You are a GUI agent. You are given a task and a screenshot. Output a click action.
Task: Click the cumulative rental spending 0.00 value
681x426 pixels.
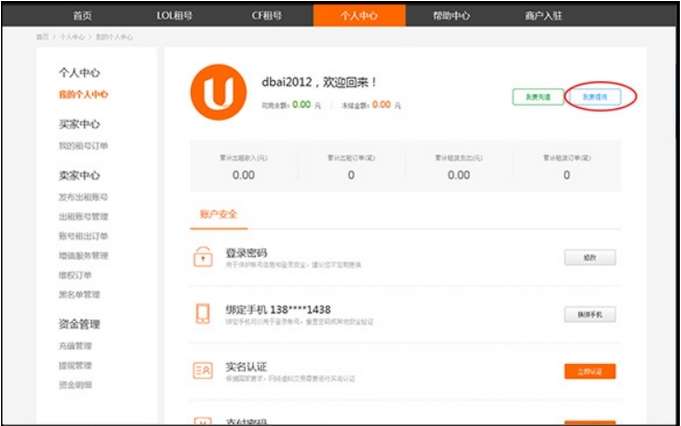pos(459,175)
